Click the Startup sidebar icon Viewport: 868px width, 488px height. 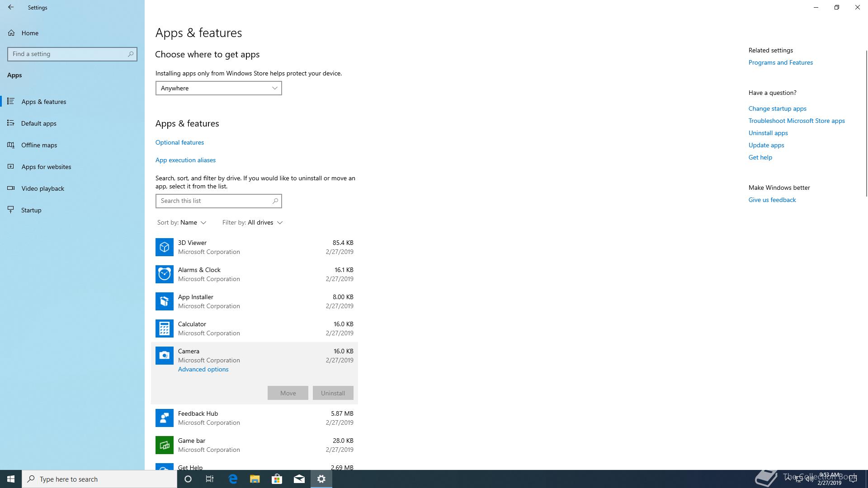[x=10, y=210]
